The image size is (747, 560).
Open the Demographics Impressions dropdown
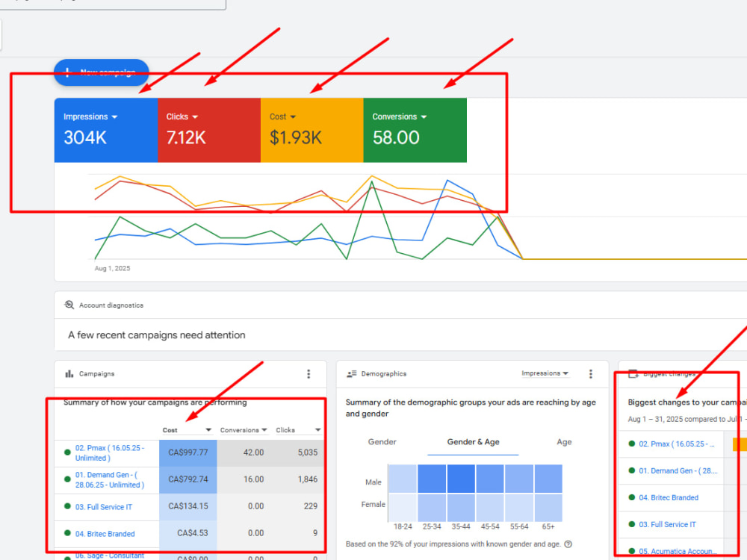click(x=545, y=373)
